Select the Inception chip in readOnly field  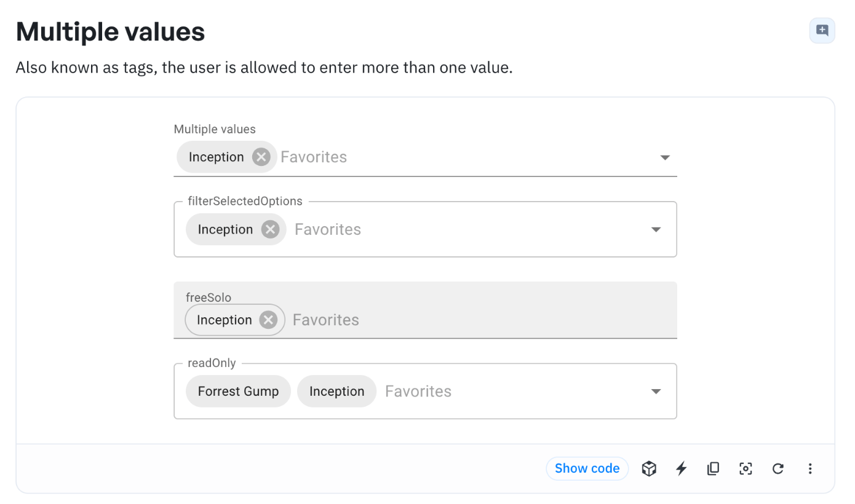pos(336,392)
